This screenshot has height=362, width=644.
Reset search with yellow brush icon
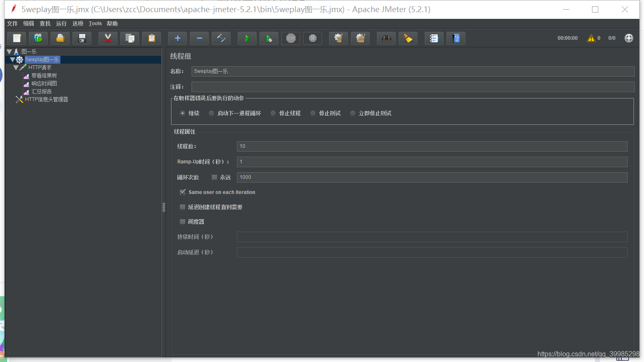[408, 38]
